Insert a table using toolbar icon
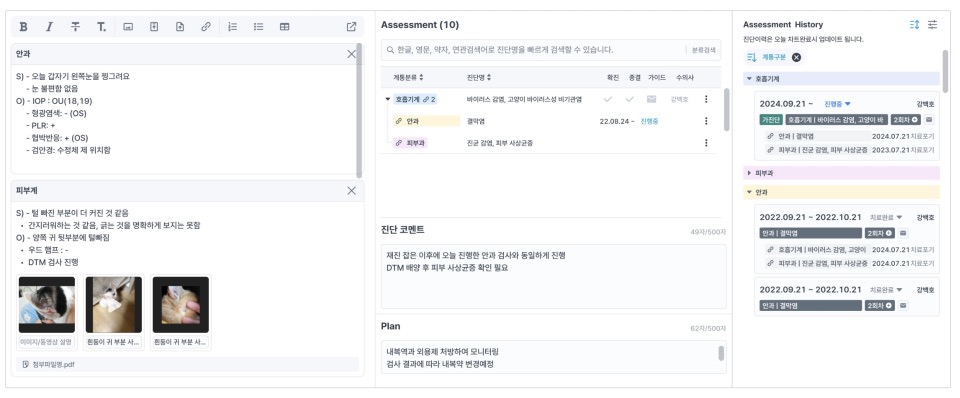This screenshot has height=398, width=960. pyautogui.click(x=285, y=27)
